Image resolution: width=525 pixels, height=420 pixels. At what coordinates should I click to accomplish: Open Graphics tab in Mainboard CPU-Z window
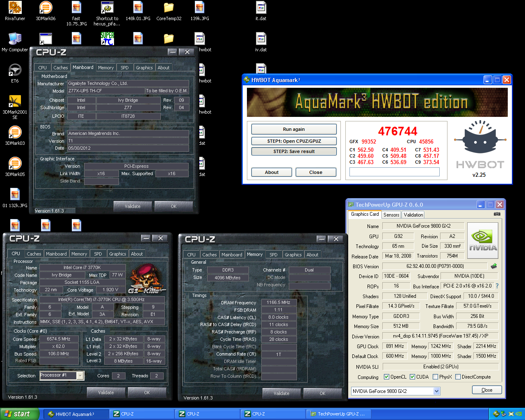(144, 68)
